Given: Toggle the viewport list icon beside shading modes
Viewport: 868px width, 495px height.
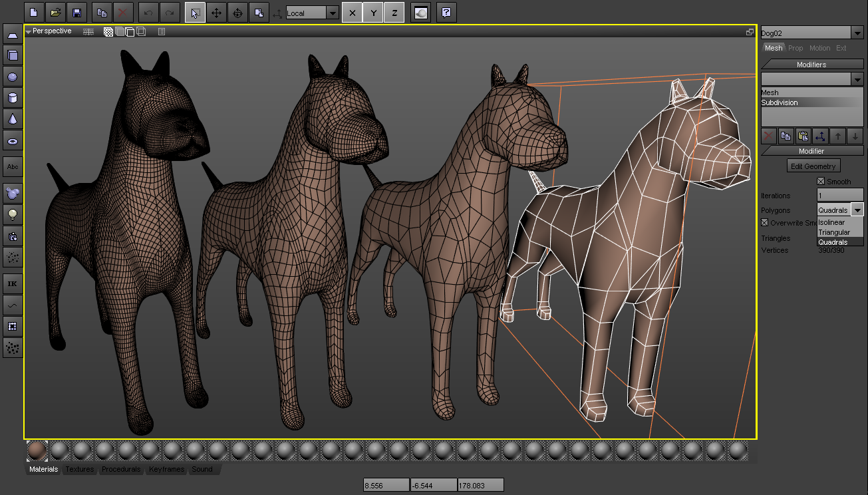Looking at the screenshot, I should coord(162,31).
